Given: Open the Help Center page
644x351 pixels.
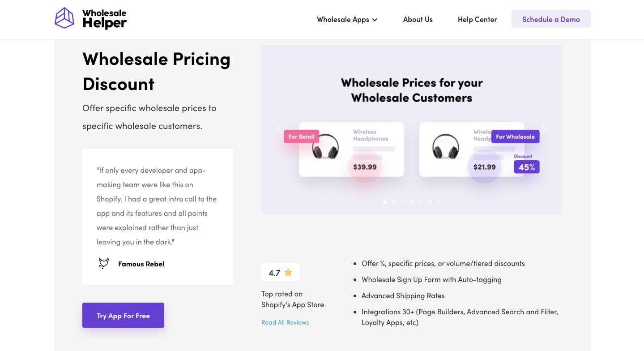Looking at the screenshot, I should pos(477,19).
